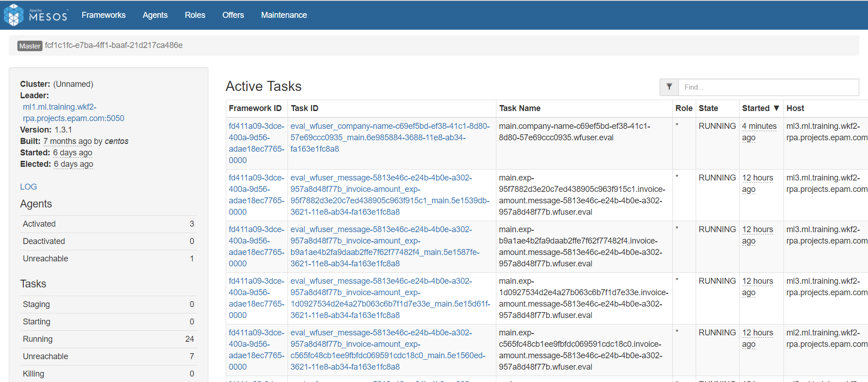This screenshot has width=868, height=382.
Task: Open framework ID link in 1d0927534d row
Action: click(256, 298)
